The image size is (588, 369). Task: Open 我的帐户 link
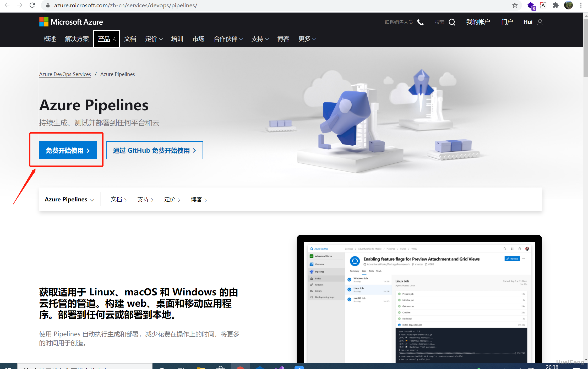(x=478, y=22)
